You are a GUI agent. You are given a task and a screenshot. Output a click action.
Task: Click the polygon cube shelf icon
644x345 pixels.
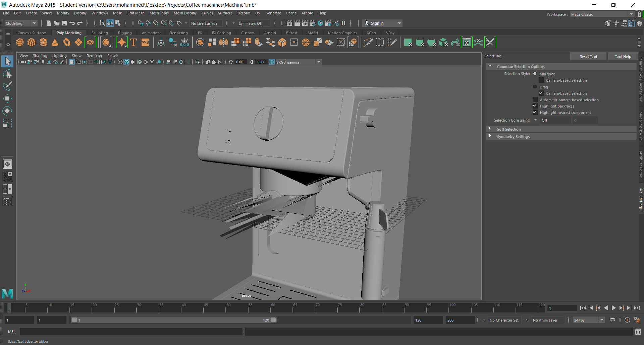[32, 43]
